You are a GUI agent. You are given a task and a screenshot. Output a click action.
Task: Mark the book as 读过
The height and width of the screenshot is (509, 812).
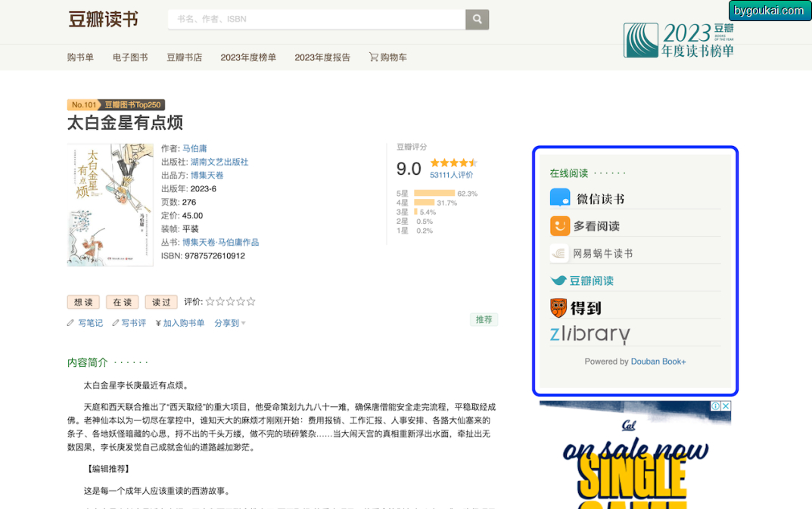click(x=161, y=302)
